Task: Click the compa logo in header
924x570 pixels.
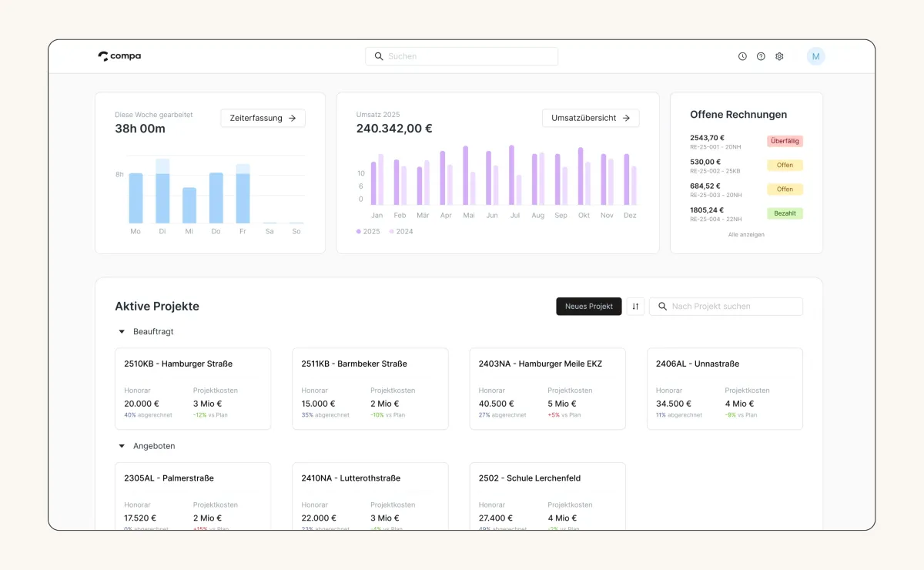Action: pyautogui.click(x=119, y=56)
